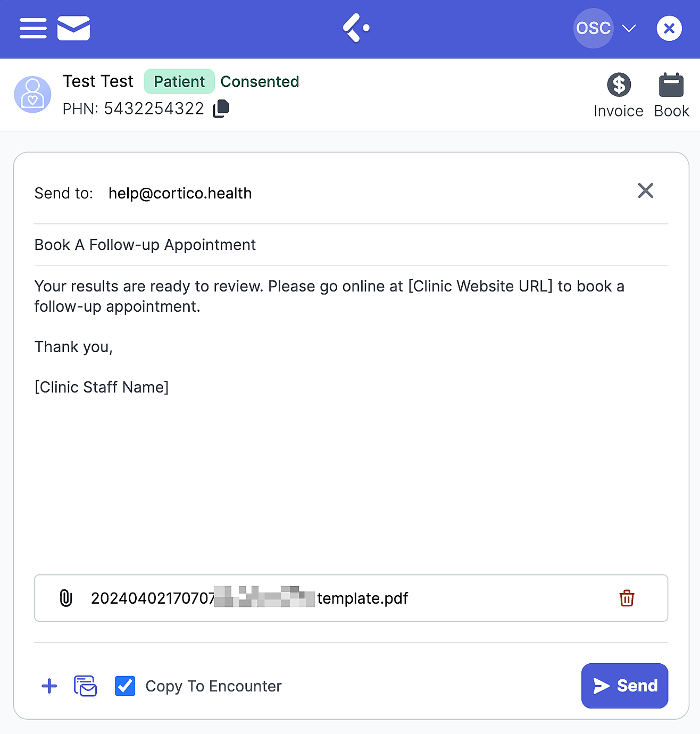Click the patient profile avatar
This screenshot has width=700, height=734.
[x=32, y=95]
